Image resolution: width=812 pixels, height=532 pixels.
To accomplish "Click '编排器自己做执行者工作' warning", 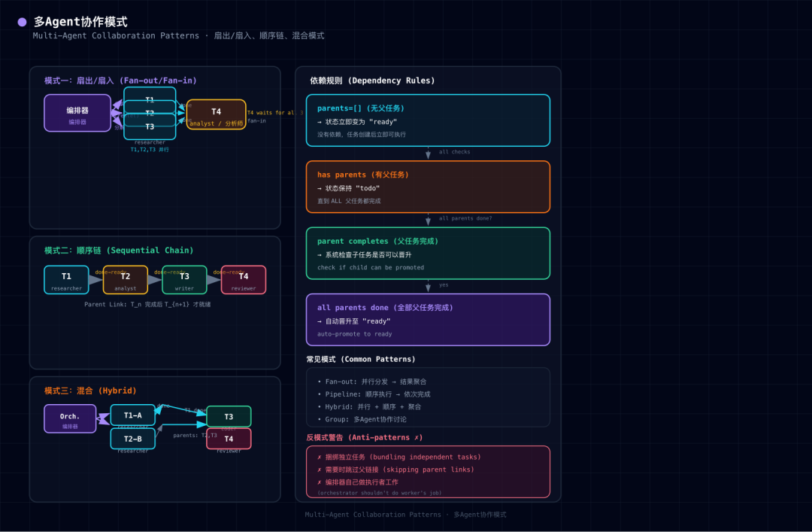I will (x=358, y=482).
